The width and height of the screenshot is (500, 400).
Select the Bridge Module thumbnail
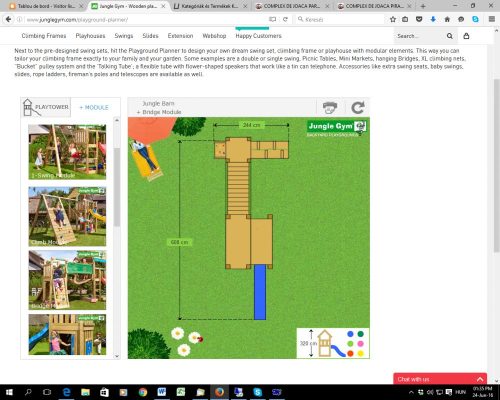click(x=67, y=280)
